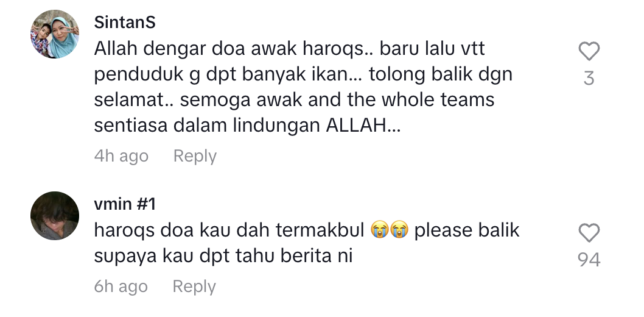Click the like count 94 under the heart

pyautogui.click(x=589, y=260)
